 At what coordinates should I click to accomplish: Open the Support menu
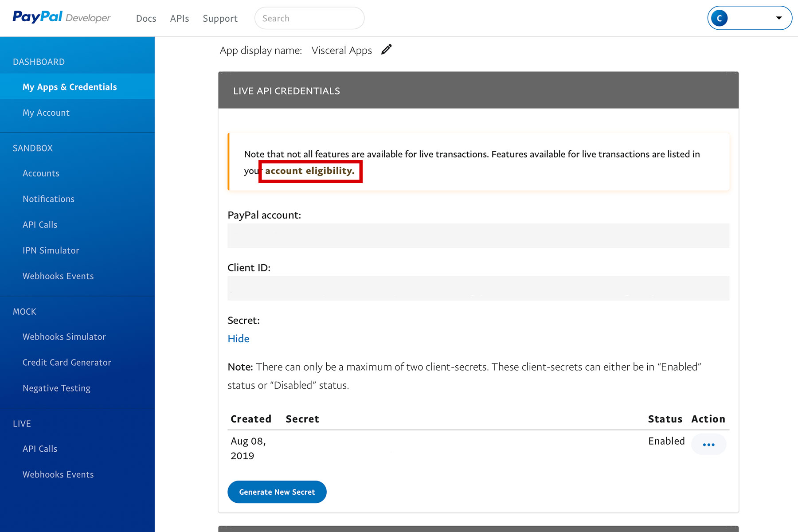pos(220,19)
